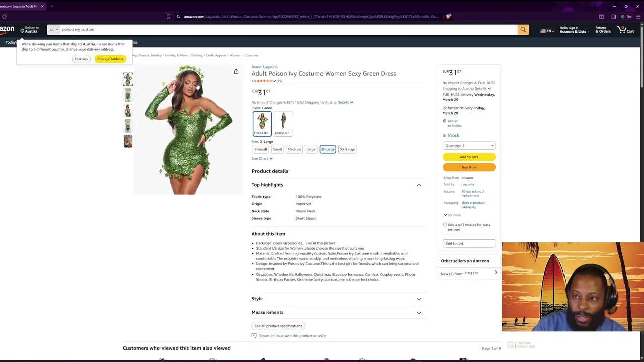This screenshot has width=644, height=362.
Task: Click the main product image
Action: click(189, 130)
